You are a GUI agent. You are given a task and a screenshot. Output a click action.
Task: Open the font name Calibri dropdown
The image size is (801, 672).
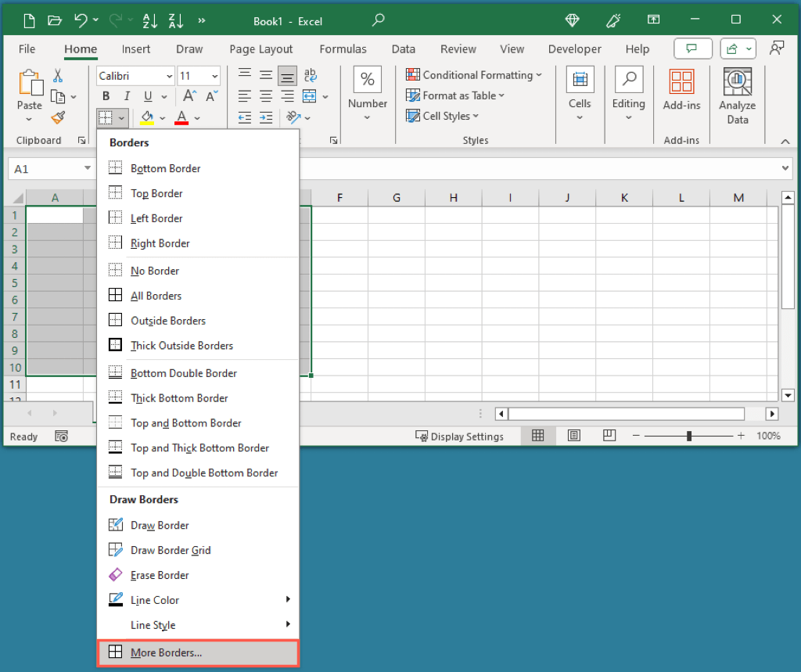[x=169, y=77]
